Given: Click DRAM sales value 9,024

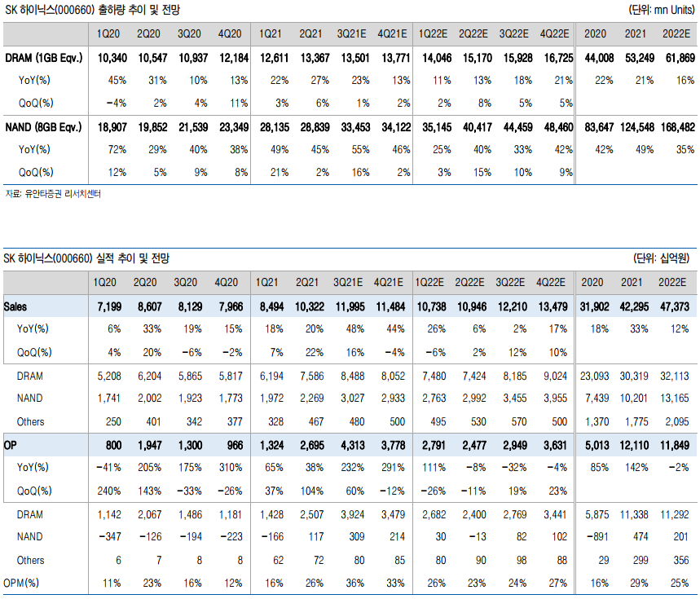Looking at the screenshot, I should (556, 377).
